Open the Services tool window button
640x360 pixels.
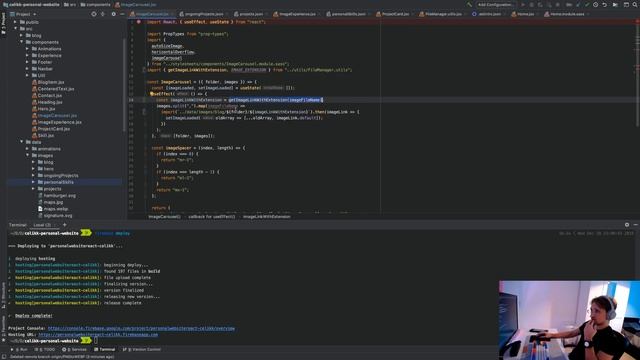tap(74, 349)
